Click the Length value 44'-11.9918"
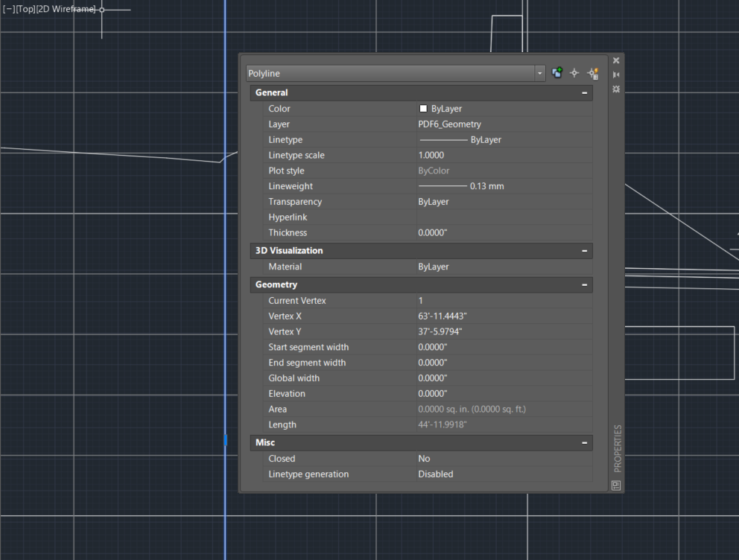This screenshot has height=560, width=739. 442,424
